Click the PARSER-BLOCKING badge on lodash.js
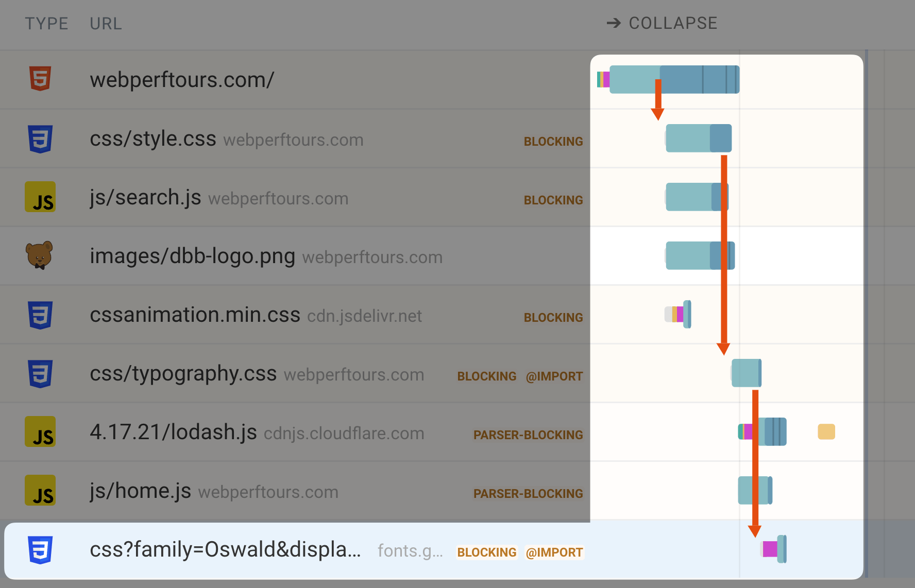The image size is (915, 588). [528, 435]
